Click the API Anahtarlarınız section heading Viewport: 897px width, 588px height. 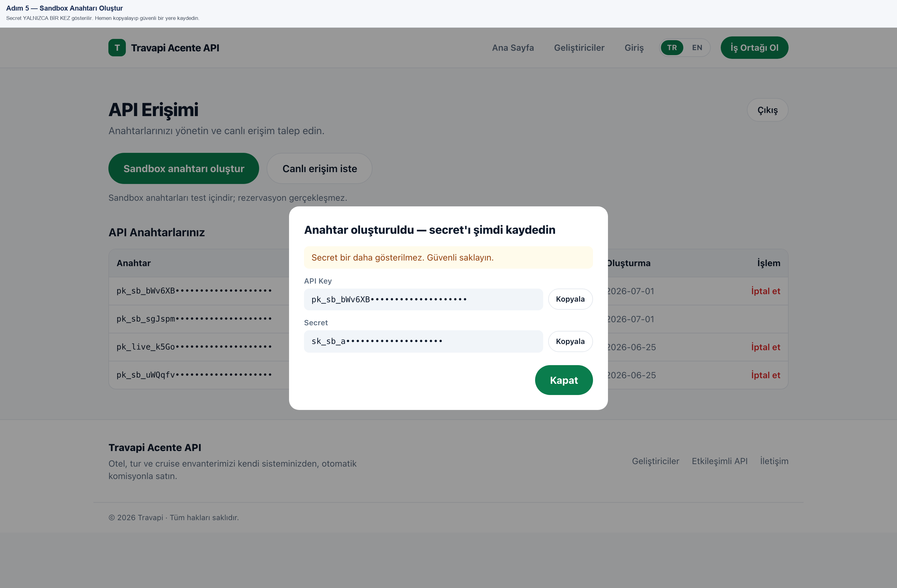click(x=156, y=233)
